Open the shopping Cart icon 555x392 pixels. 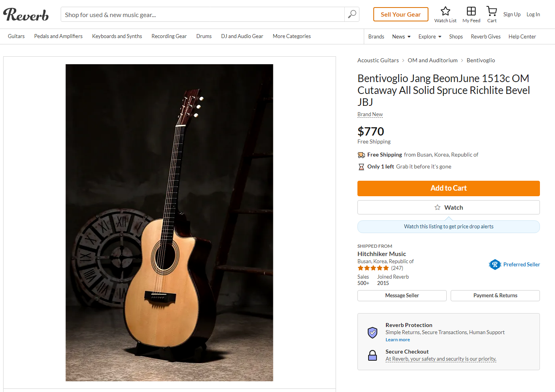492,11
